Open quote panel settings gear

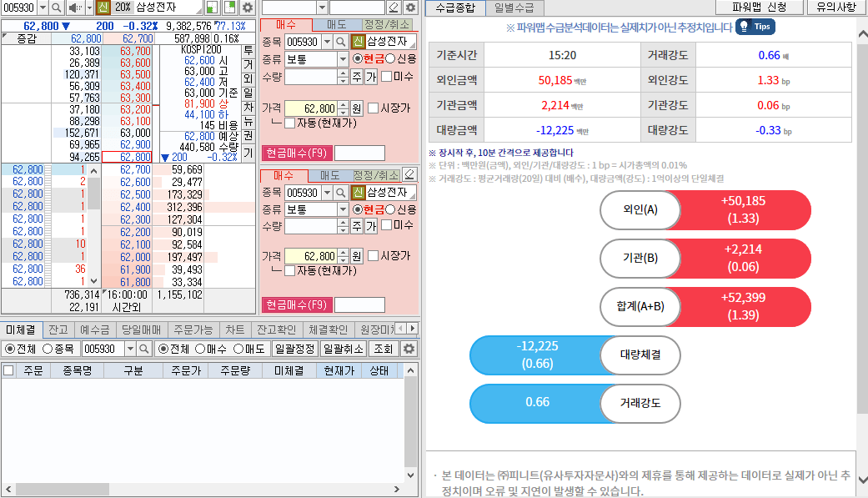(x=248, y=8)
